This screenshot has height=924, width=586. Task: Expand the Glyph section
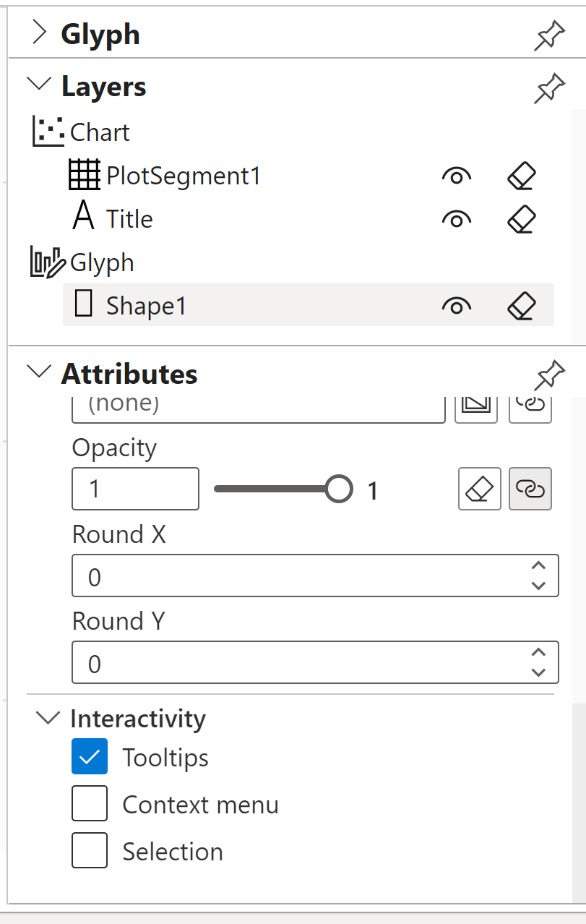point(38,33)
